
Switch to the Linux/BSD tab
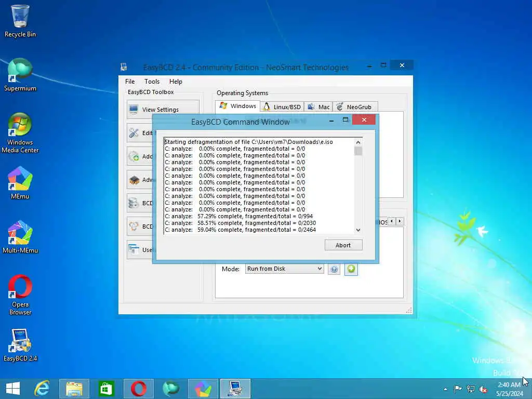(x=282, y=107)
